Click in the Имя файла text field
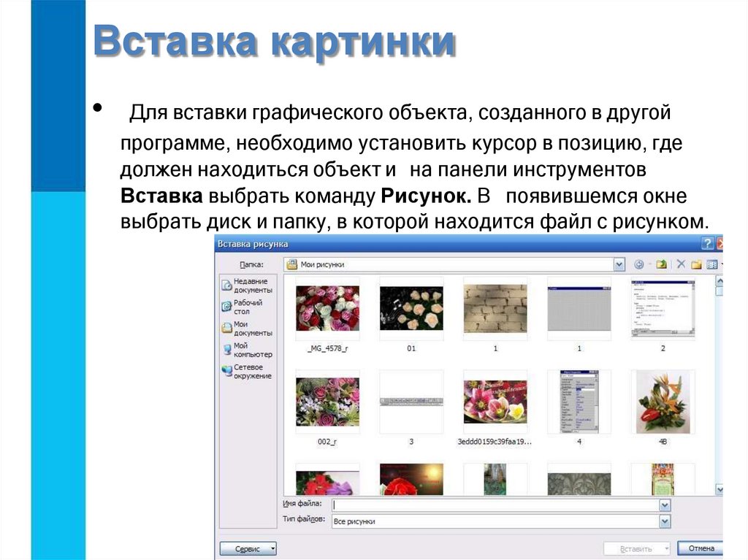Viewport: 748px width, 560px height. [496, 505]
